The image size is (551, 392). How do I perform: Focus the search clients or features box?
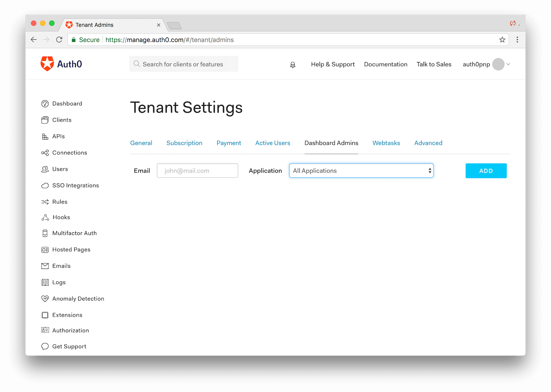click(184, 64)
